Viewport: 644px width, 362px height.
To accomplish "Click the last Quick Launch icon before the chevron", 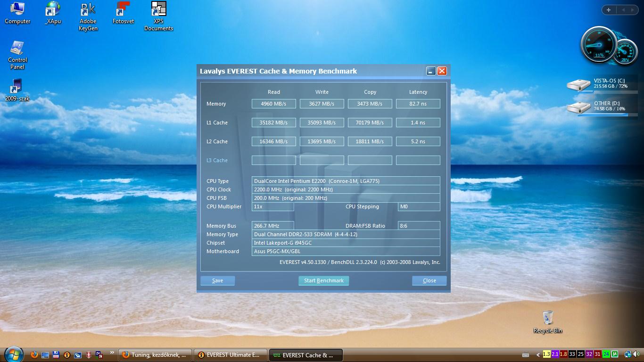I will [99, 354].
